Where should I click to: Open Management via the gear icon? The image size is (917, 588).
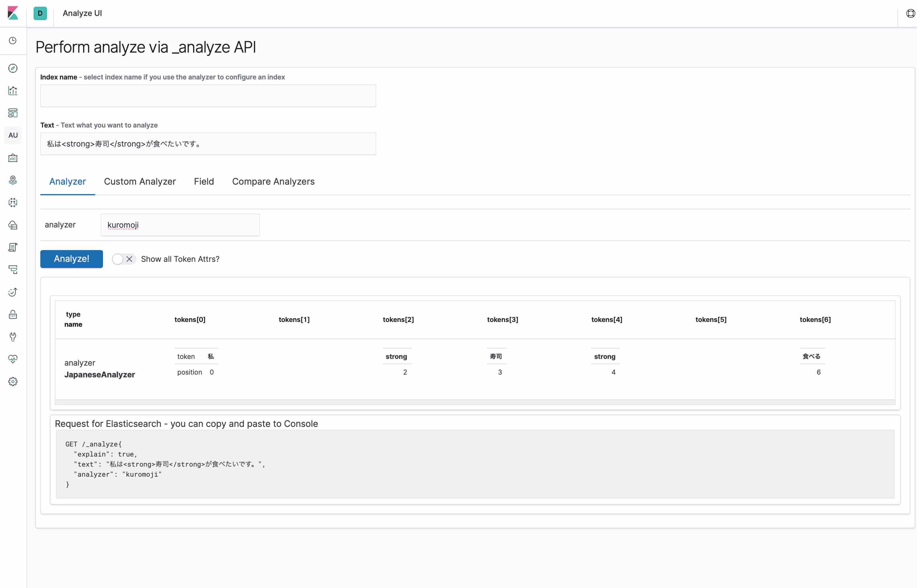[13, 382]
